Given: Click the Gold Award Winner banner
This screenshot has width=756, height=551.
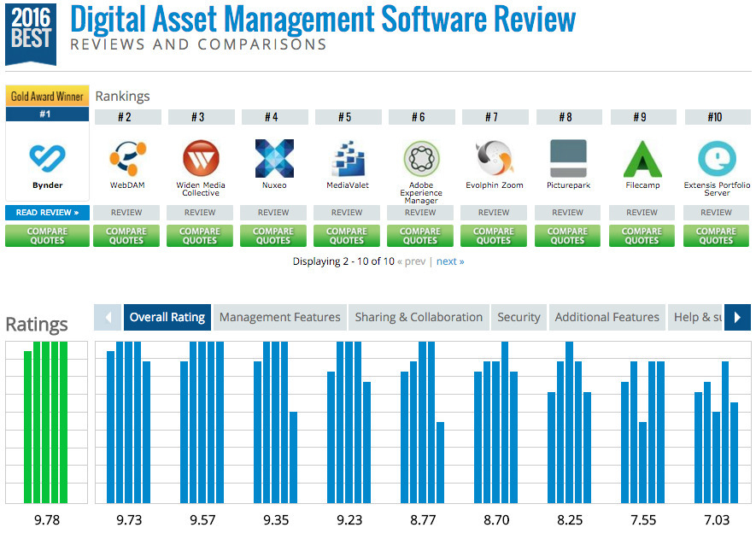Looking at the screenshot, I should pos(47,96).
